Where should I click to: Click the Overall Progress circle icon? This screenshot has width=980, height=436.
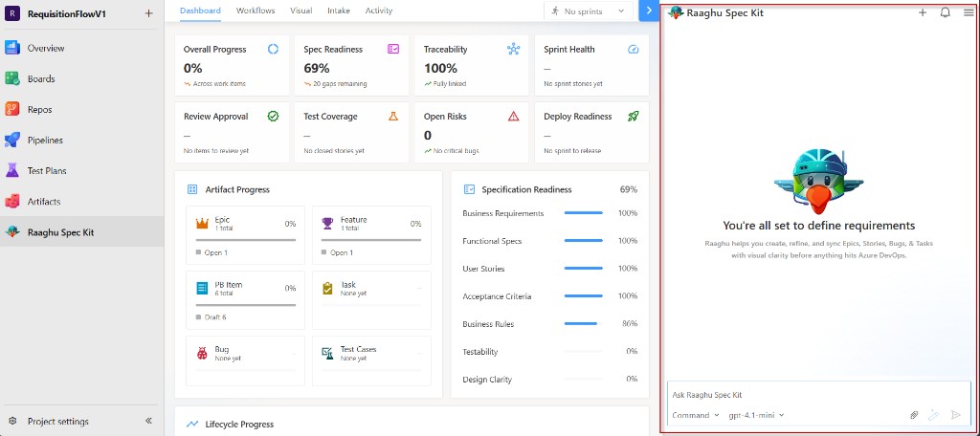click(x=273, y=50)
